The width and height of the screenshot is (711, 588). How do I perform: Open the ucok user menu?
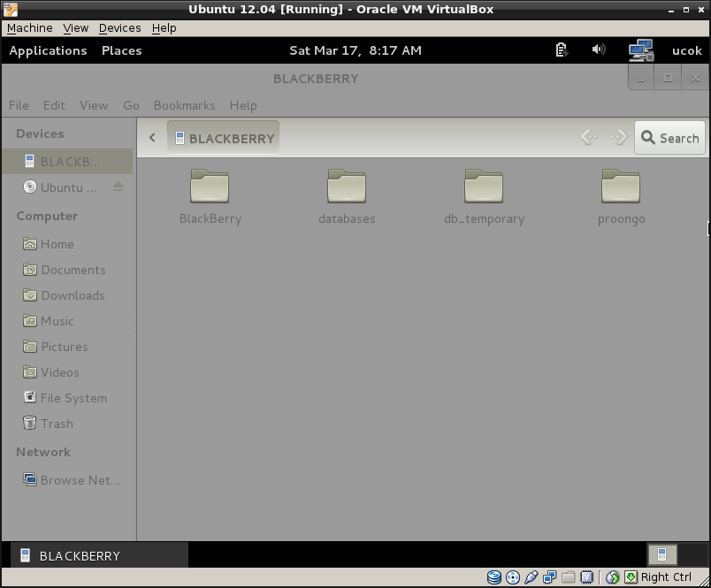click(686, 50)
